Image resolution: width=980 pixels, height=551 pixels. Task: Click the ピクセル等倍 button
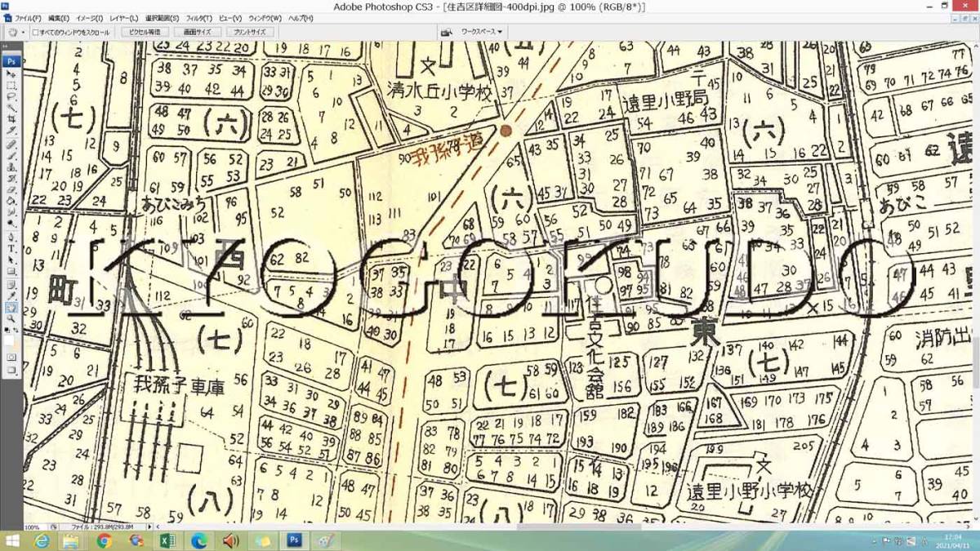(x=145, y=33)
